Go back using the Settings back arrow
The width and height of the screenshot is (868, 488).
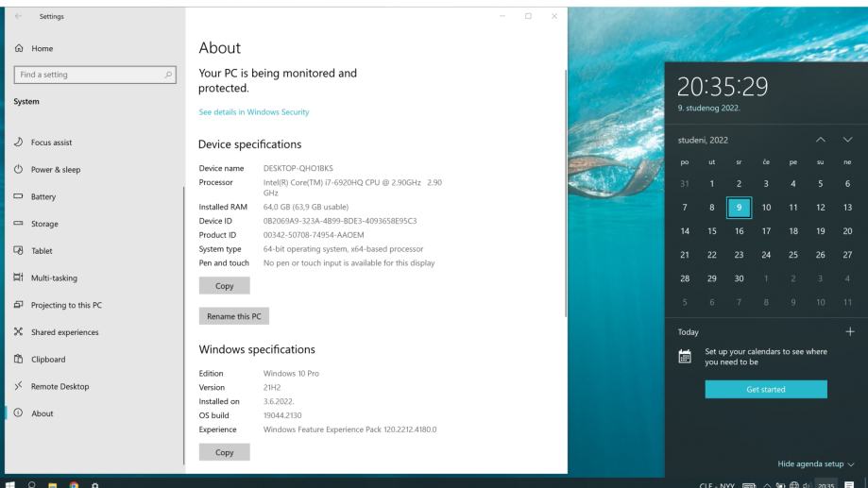pyautogui.click(x=18, y=16)
